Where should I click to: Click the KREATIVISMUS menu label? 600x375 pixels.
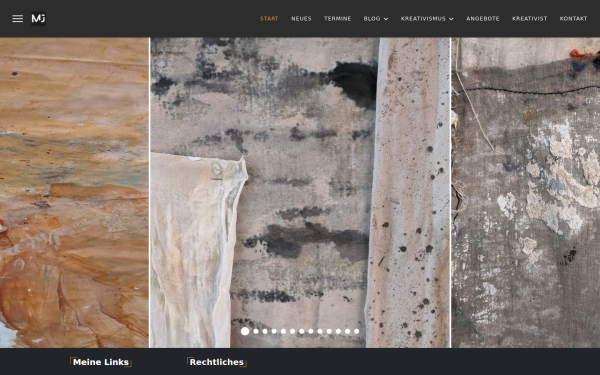point(423,19)
